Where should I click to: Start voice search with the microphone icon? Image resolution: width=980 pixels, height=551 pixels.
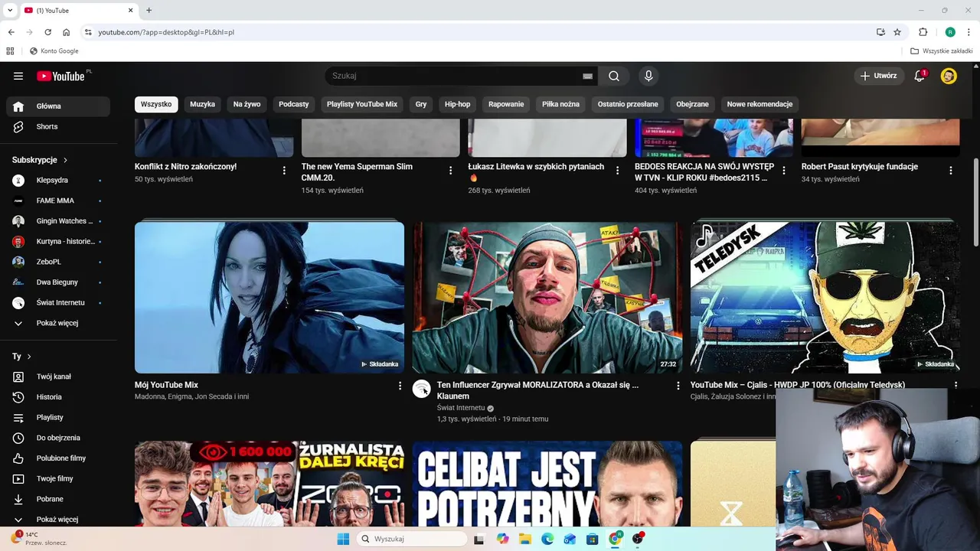tap(648, 76)
